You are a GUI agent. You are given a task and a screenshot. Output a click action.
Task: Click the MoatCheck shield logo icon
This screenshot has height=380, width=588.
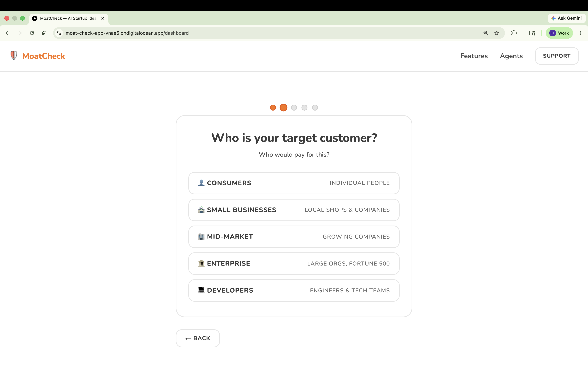[14, 55]
